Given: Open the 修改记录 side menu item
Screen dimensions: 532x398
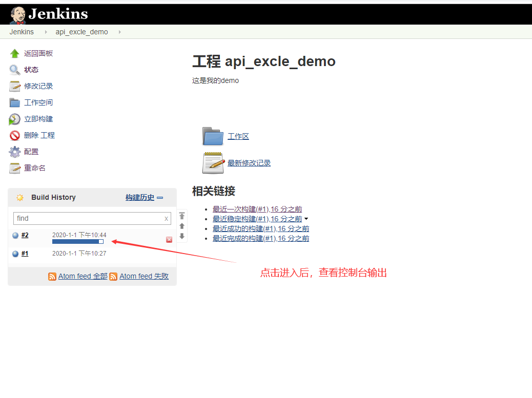Looking at the screenshot, I should 38,86.
